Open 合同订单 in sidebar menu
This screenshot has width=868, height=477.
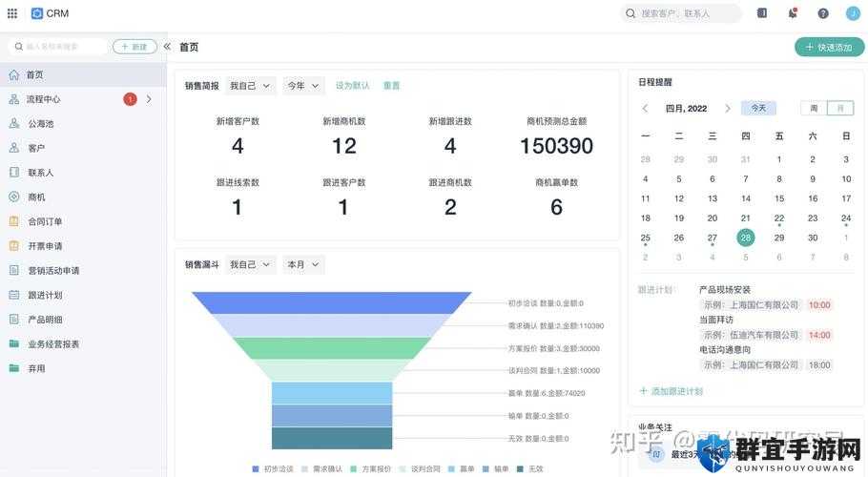pos(83,221)
